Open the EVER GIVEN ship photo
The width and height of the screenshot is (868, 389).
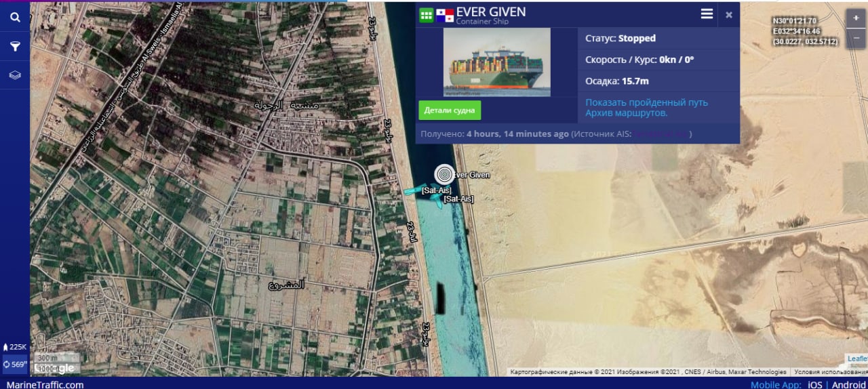tap(497, 62)
